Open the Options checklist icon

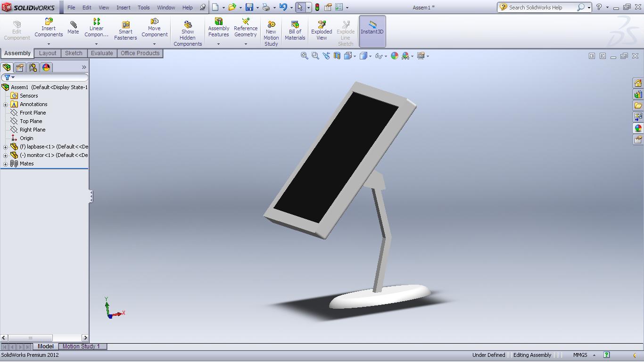pyautogui.click(x=339, y=7)
